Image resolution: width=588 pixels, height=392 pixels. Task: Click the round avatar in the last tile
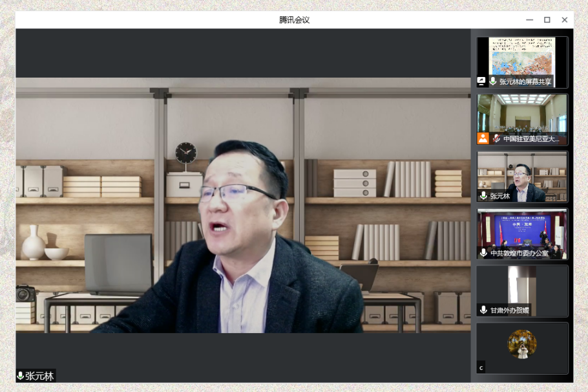pos(522,344)
